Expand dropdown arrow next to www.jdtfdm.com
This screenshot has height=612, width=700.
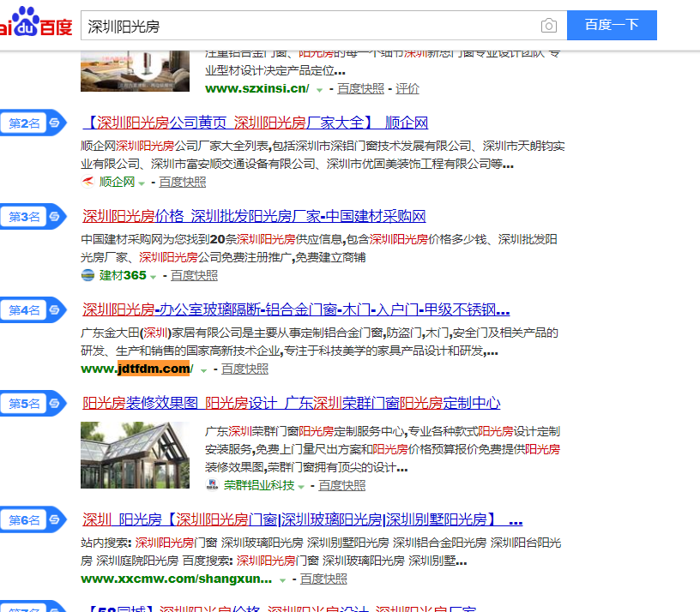tap(203, 370)
